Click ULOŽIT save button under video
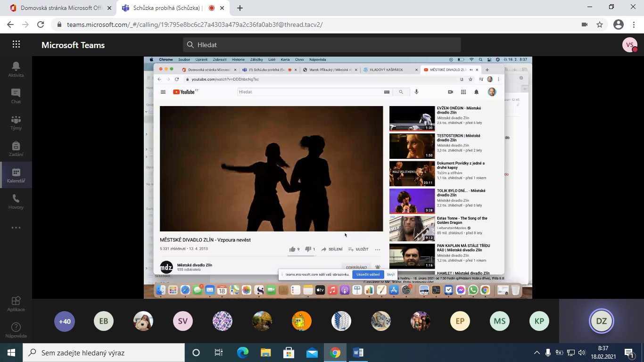Image resolution: width=644 pixels, height=362 pixels. pyautogui.click(x=358, y=249)
